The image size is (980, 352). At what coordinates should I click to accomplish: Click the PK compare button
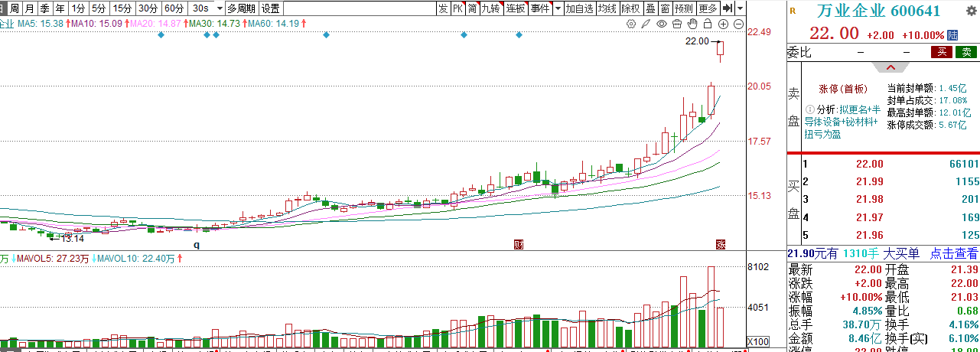tap(457, 8)
